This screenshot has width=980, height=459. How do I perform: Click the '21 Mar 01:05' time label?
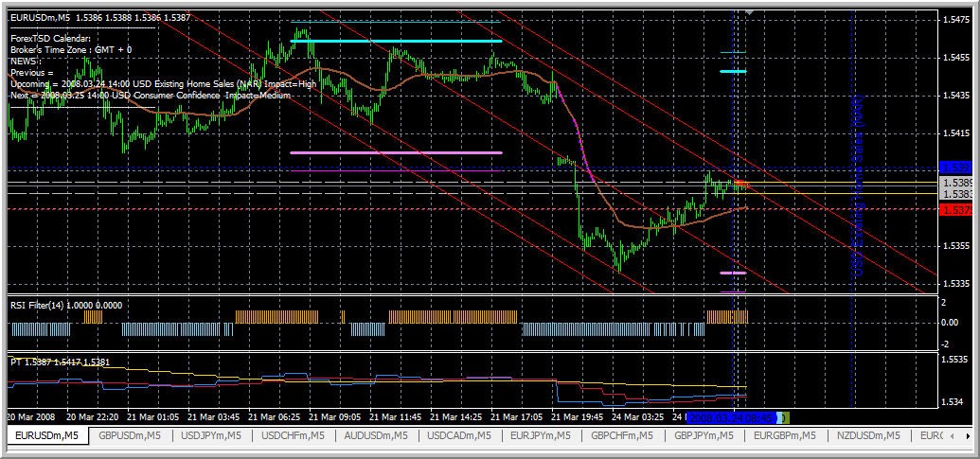coord(152,416)
